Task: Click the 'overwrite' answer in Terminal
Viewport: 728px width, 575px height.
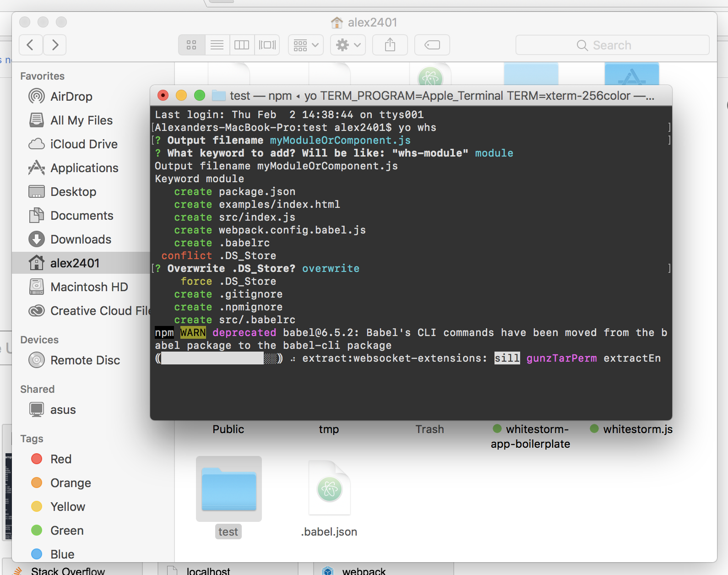Action: click(331, 269)
